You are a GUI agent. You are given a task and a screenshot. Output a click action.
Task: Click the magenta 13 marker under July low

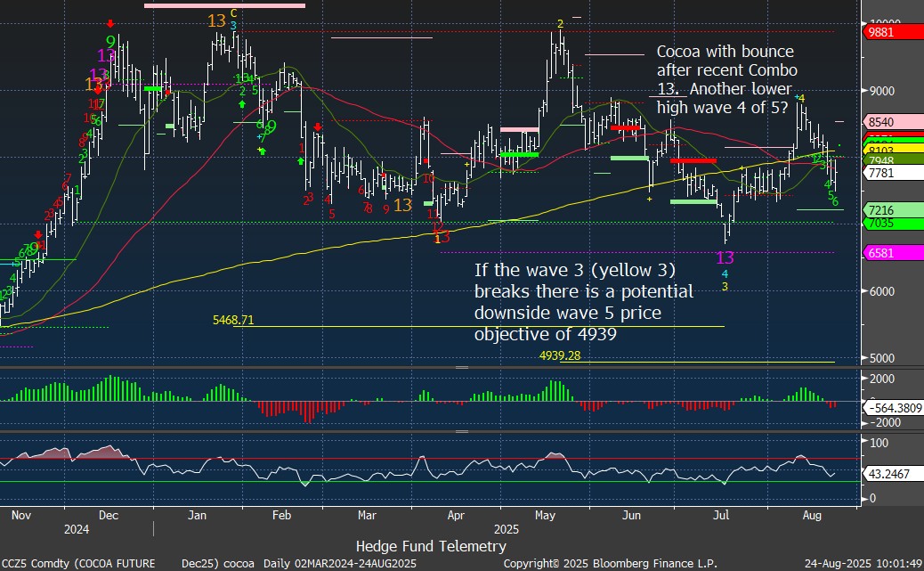click(725, 257)
